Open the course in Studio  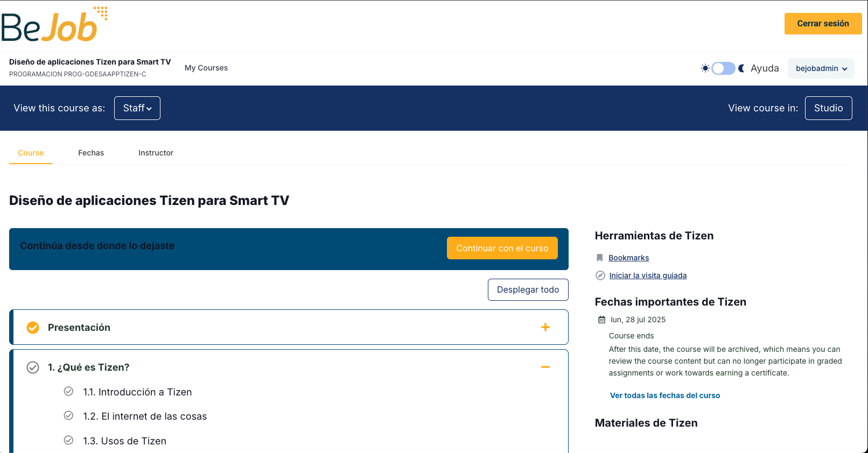point(829,108)
